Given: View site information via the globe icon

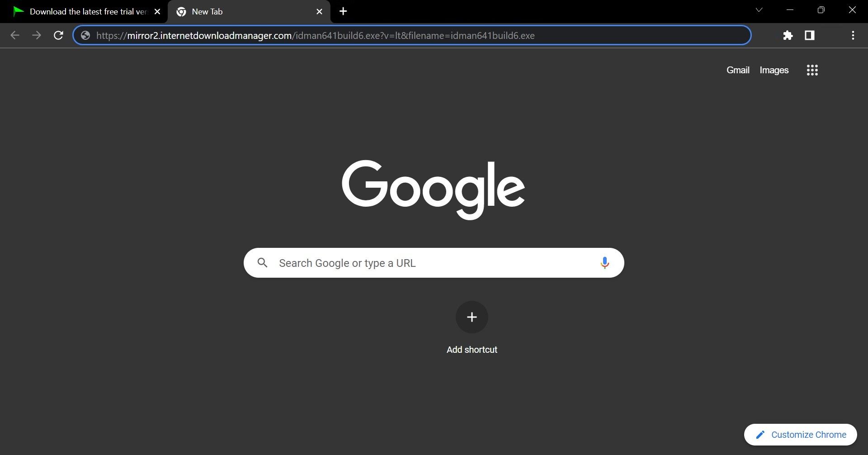Looking at the screenshot, I should coord(85,35).
